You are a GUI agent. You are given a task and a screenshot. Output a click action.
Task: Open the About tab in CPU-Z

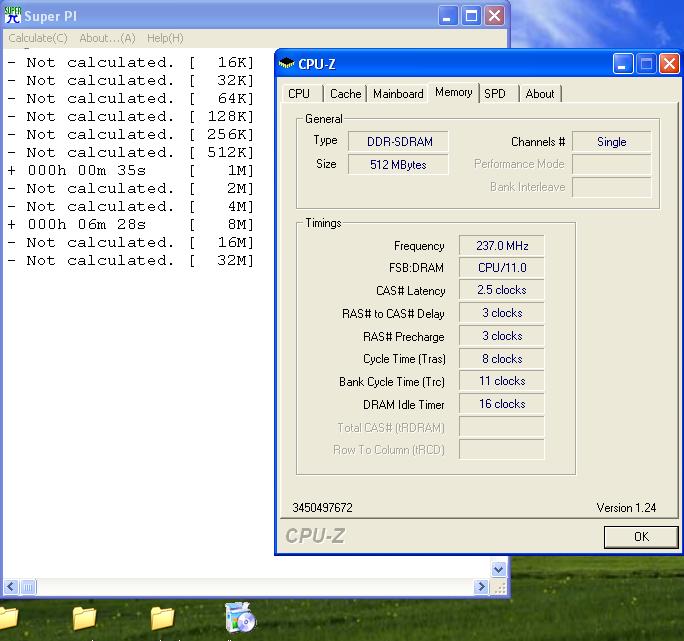coord(540,94)
